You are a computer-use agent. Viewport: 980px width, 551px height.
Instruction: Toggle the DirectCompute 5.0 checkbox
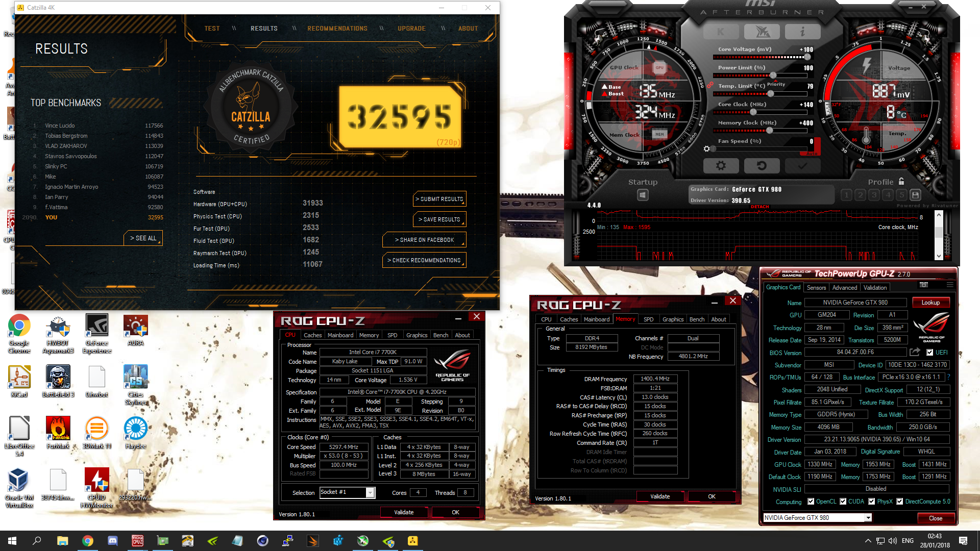click(x=899, y=502)
